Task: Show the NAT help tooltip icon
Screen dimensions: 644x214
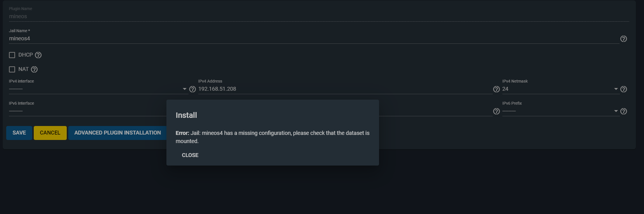Action: click(34, 69)
